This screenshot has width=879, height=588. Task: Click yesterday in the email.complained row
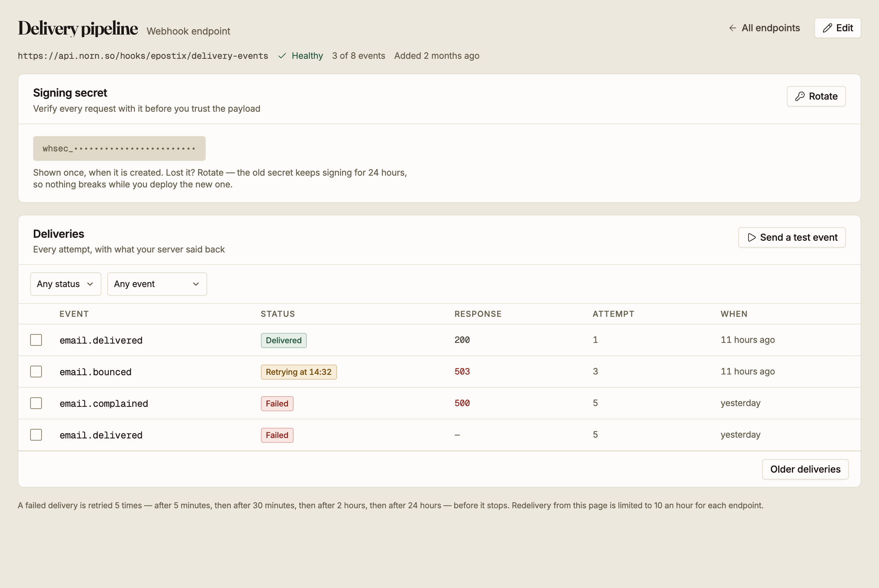pyautogui.click(x=740, y=403)
